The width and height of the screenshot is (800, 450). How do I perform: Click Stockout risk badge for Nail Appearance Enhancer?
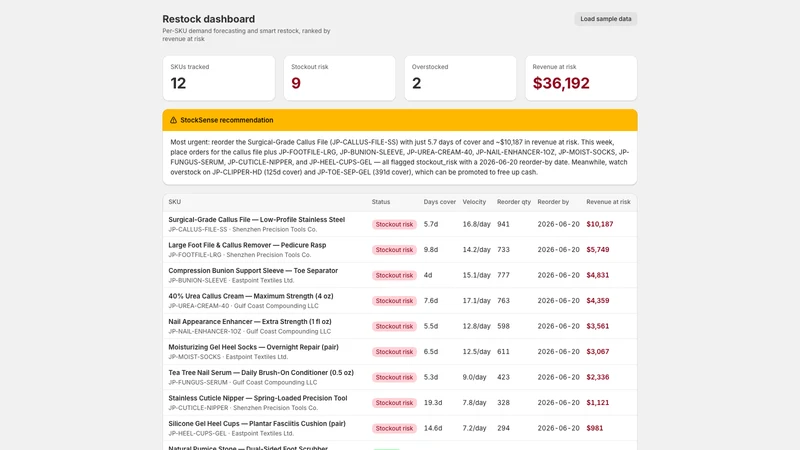[x=394, y=327]
